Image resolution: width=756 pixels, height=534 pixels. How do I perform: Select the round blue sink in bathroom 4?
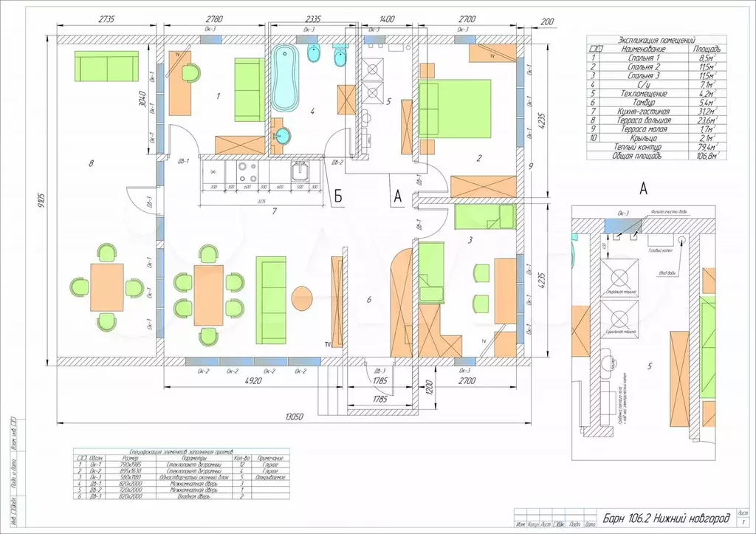(x=281, y=135)
